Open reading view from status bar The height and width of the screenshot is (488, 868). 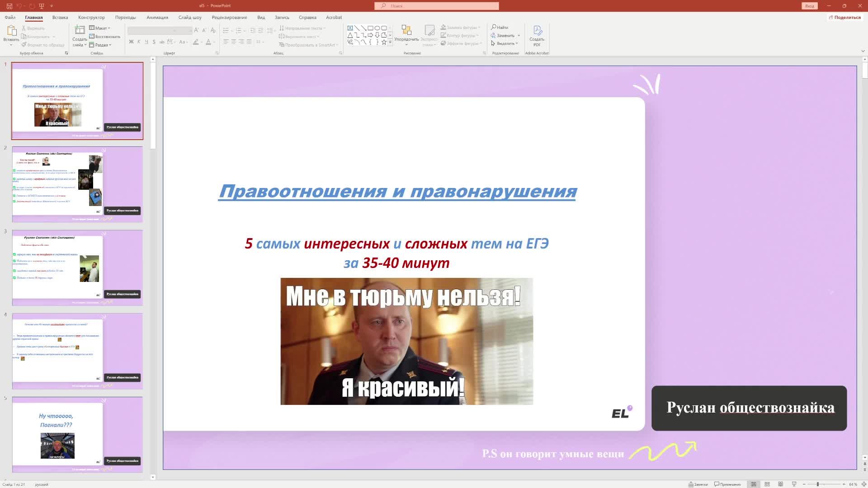tap(781, 484)
